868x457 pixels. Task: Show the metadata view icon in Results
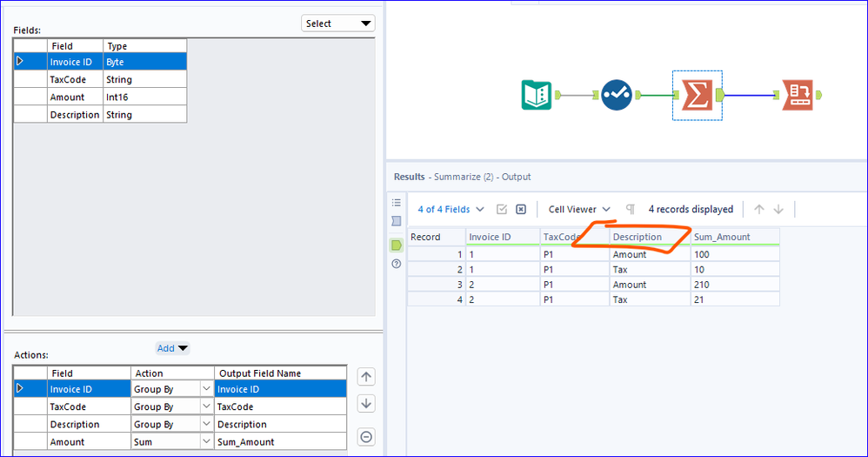pyautogui.click(x=397, y=221)
